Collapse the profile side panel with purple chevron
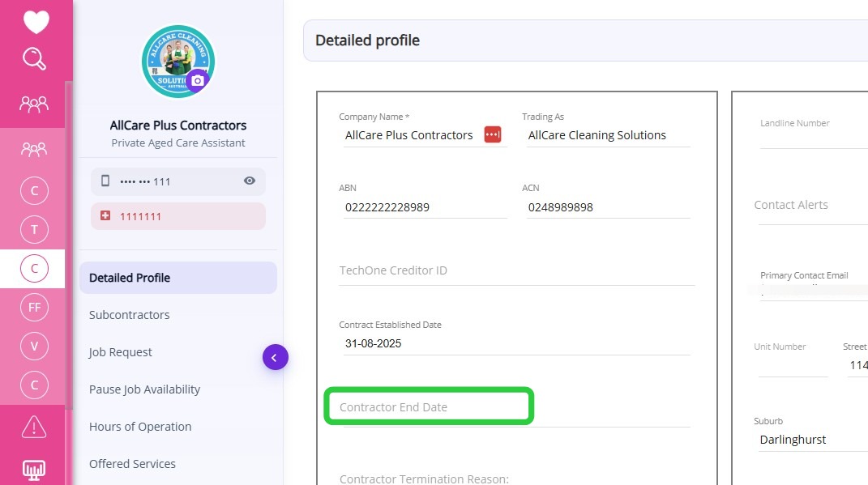This screenshot has width=868, height=485. (x=275, y=357)
